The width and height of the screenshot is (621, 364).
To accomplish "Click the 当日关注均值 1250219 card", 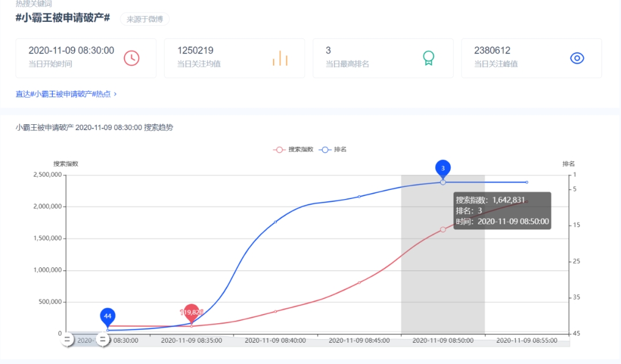I will [x=235, y=58].
